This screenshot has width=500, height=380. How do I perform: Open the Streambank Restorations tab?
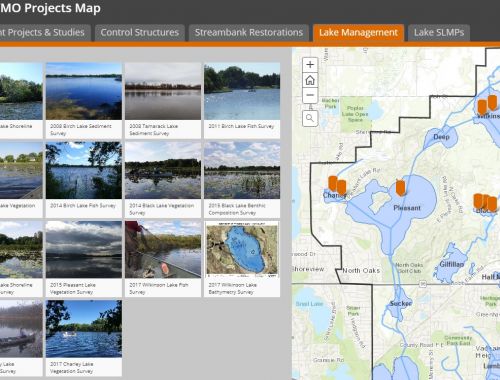249,33
